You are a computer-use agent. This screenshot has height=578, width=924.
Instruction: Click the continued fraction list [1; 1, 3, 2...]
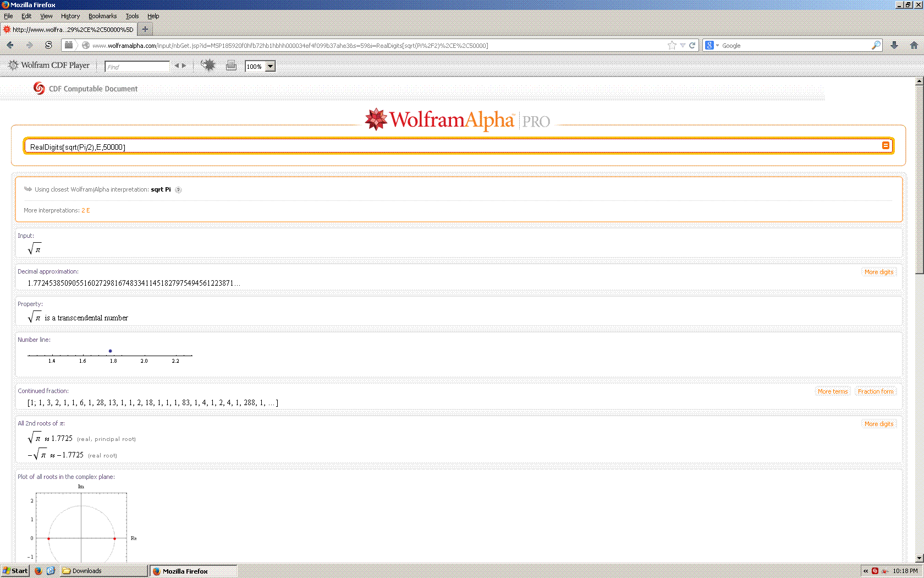point(153,403)
